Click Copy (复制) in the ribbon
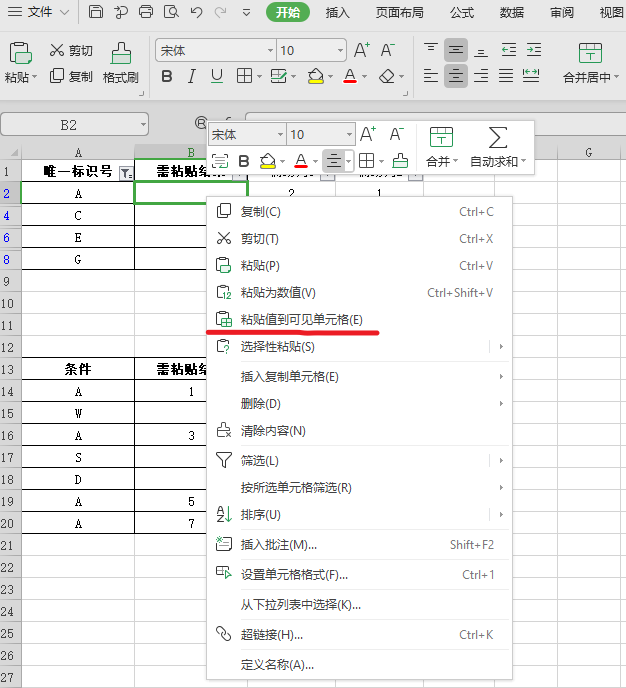 [71, 76]
